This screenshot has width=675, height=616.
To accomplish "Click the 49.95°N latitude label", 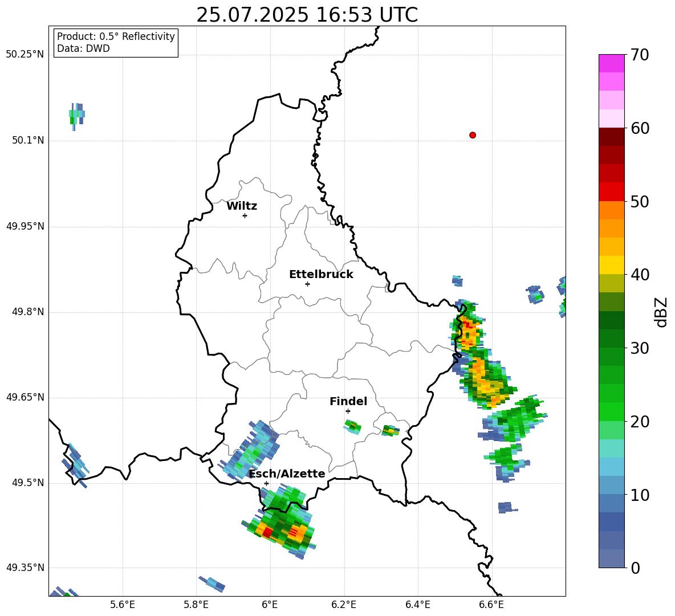I will point(25,226).
